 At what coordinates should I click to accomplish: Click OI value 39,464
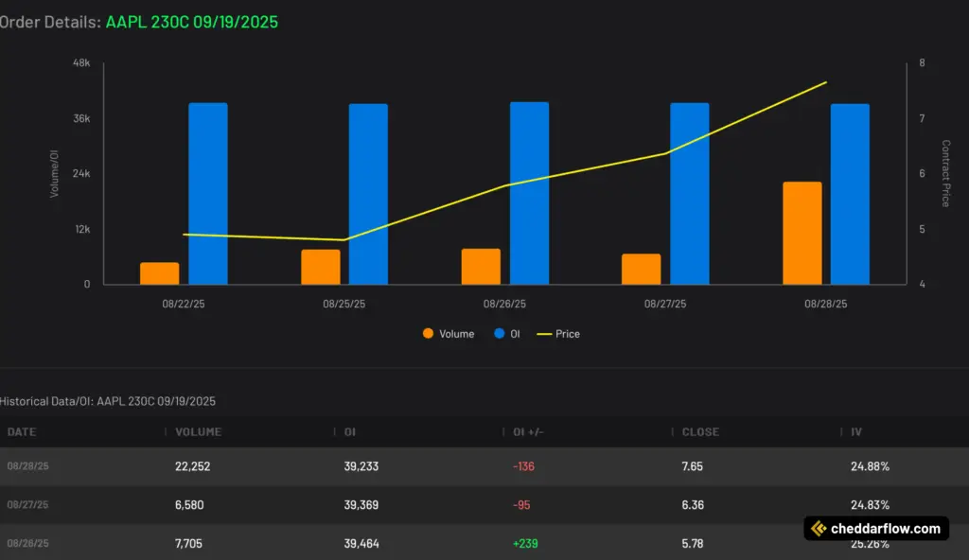(x=361, y=543)
